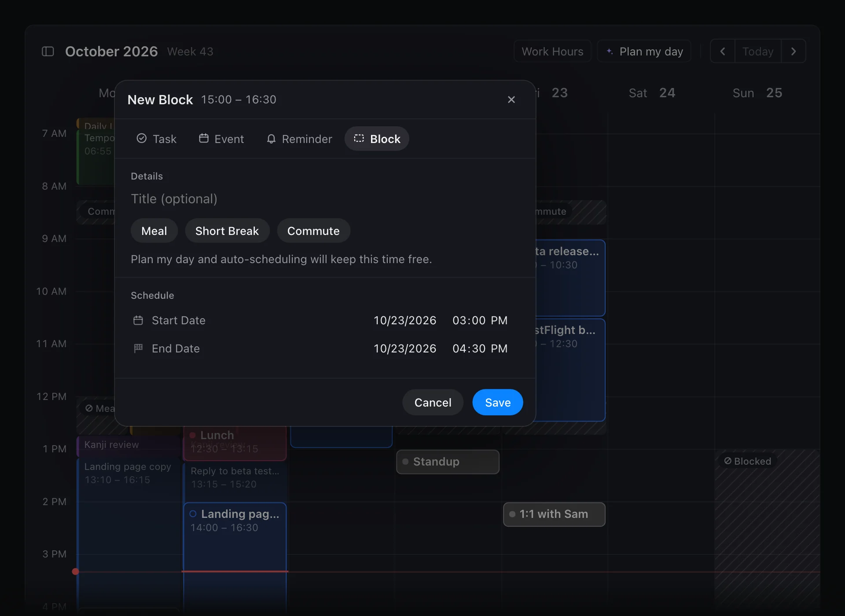Open the Standup event
Viewport: 845px width, 616px height.
point(448,462)
